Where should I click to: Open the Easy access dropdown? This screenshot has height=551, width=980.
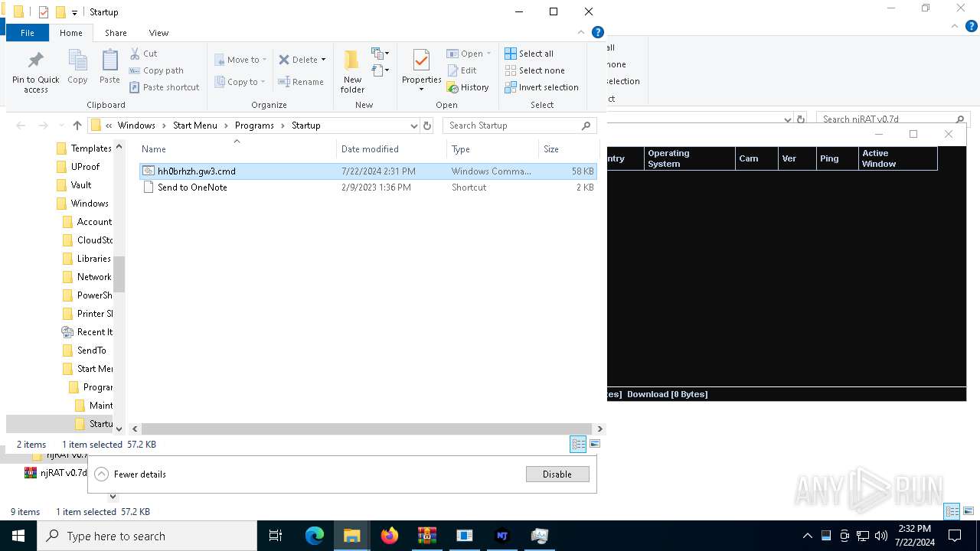pos(381,70)
